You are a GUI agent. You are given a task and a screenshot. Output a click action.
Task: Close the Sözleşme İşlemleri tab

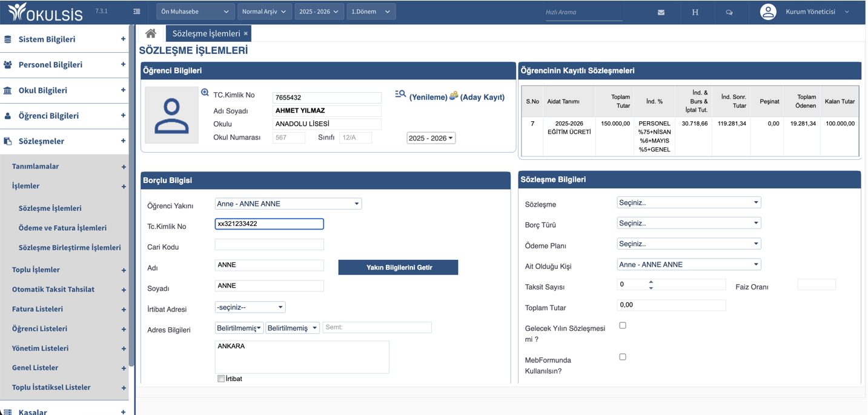tap(246, 34)
